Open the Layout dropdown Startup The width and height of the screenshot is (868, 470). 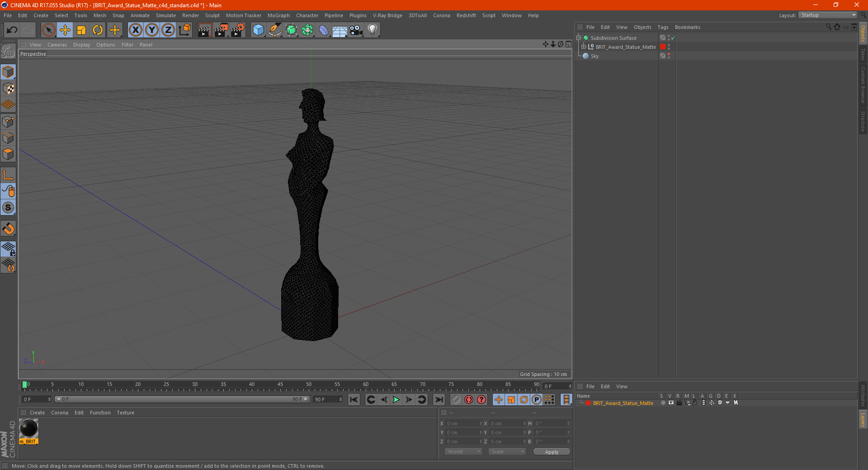tap(828, 15)
